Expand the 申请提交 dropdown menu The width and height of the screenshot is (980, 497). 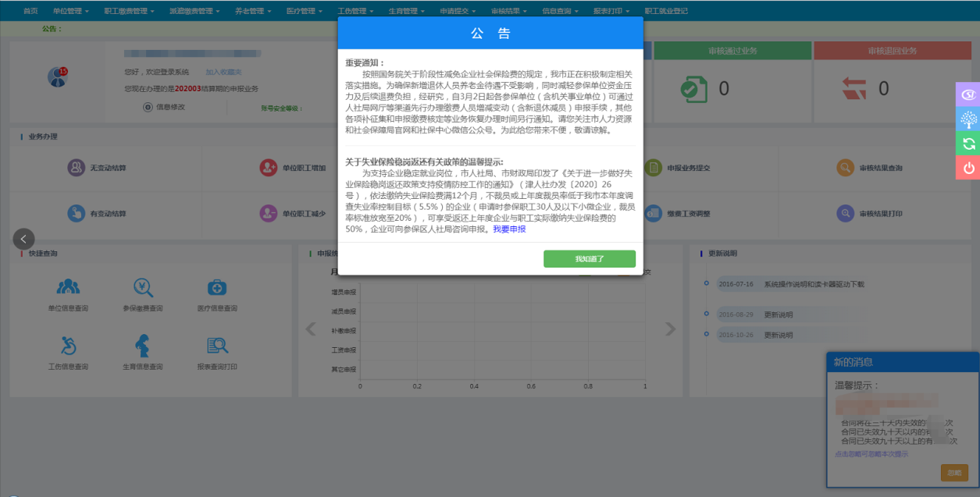459,11
